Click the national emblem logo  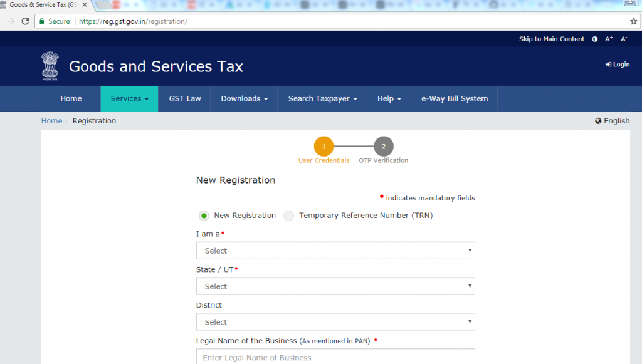[50, 66]
